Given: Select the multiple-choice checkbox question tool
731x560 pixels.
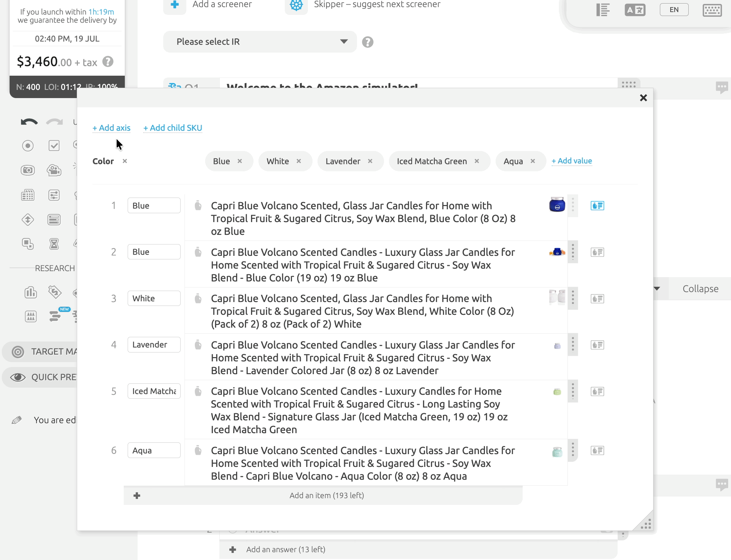Looking at the screenshot, I should click(54, 146).
